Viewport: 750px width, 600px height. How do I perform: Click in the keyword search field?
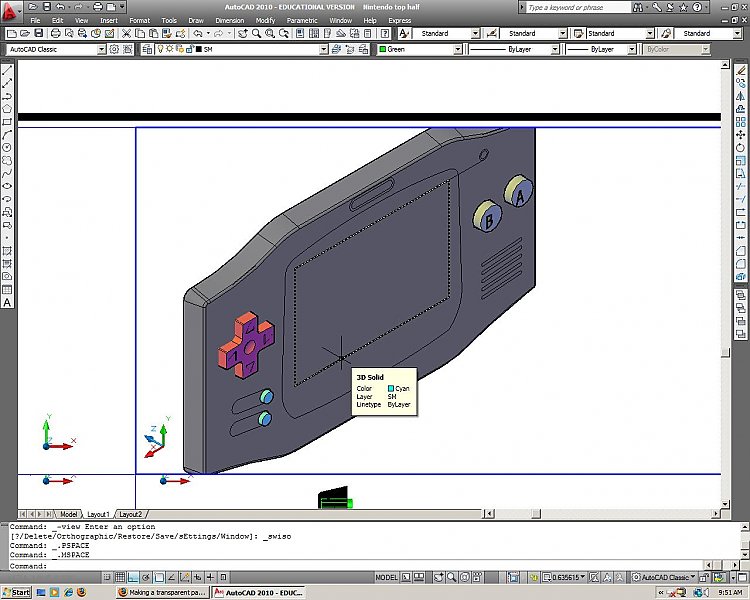(578, 7)
